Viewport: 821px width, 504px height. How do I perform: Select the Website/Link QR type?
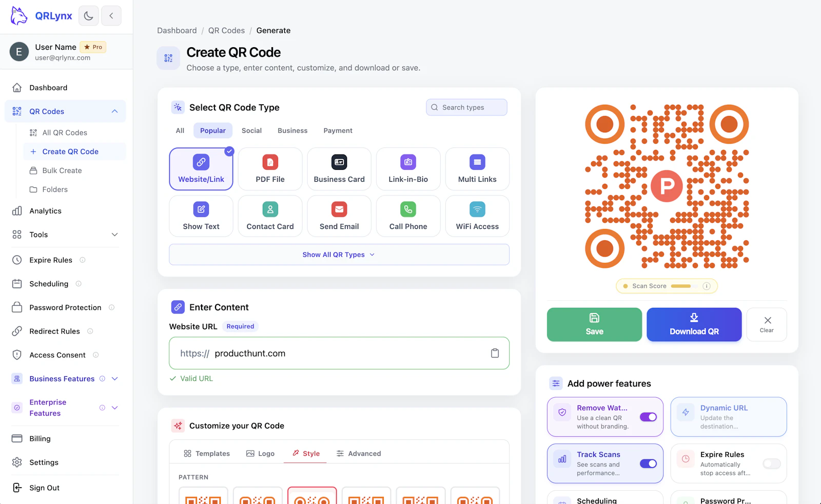(x=201, y=169)
